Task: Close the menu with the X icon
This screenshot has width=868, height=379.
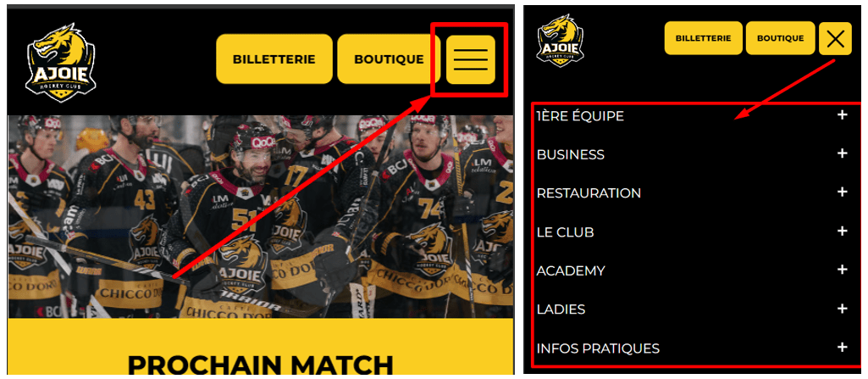Action: 835,39
